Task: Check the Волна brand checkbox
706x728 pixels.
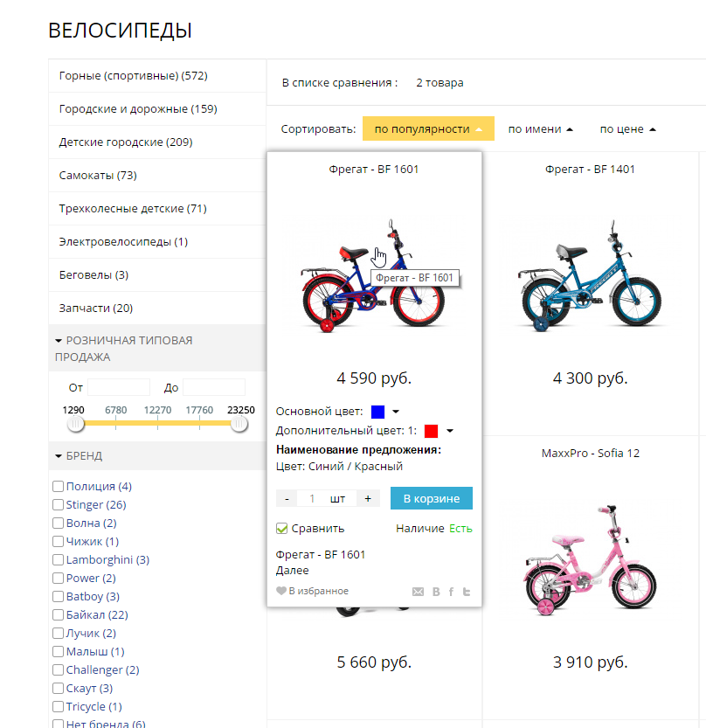Action: (58, 523)
